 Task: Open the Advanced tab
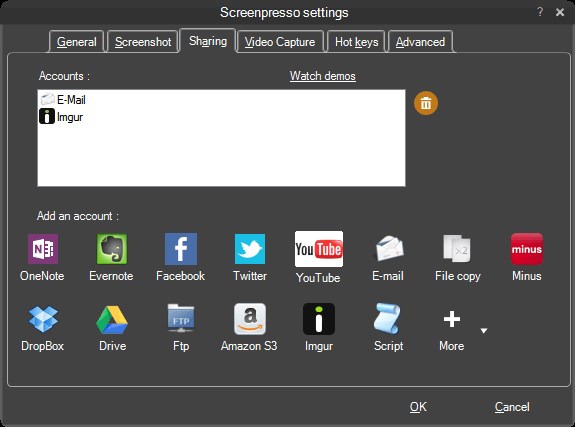pos(420,42)
